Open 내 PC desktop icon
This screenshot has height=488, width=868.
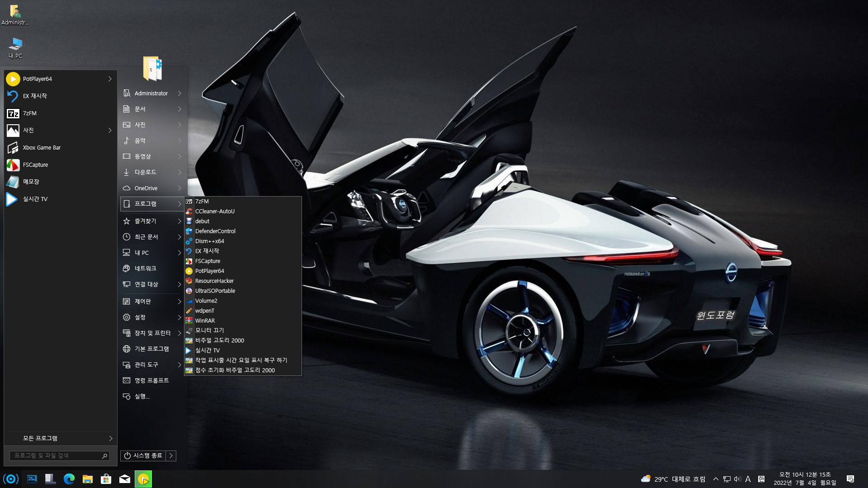[15, 48]
